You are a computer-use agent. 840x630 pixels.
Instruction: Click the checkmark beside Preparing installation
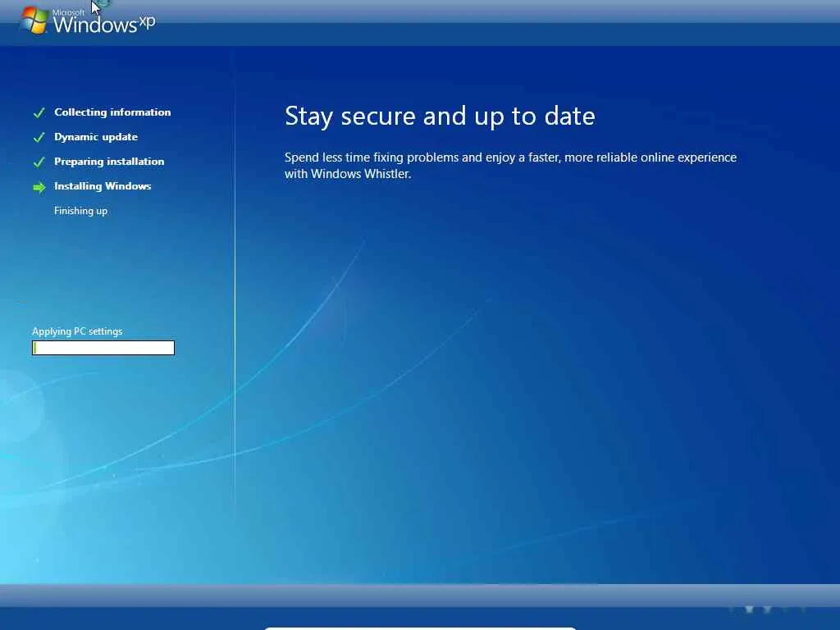[39, 162]
